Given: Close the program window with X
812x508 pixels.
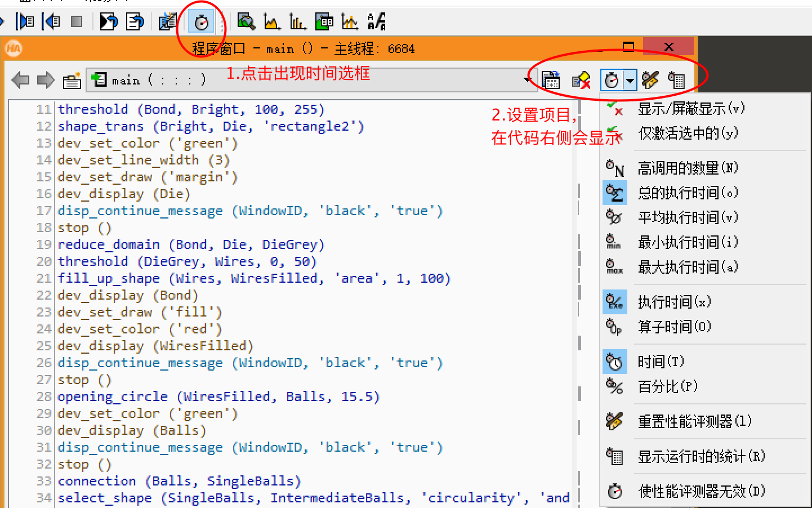Looking at the screenshot, I should click(668, 46).
